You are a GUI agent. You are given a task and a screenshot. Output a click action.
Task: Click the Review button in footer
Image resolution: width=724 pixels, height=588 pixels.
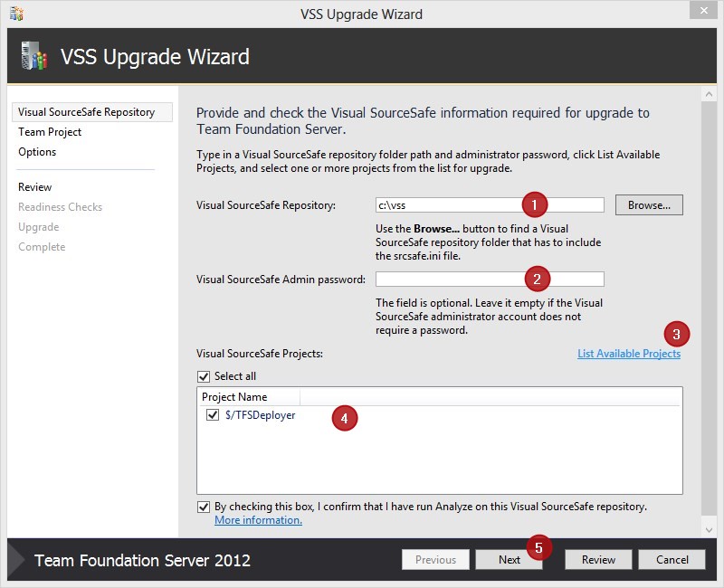click(598, 559)
